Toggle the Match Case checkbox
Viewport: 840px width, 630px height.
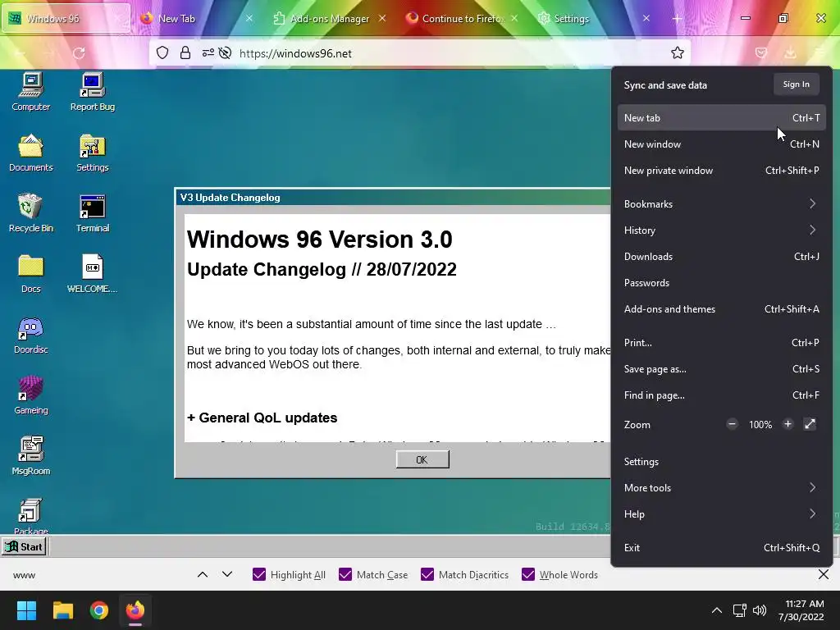(345, 575)
